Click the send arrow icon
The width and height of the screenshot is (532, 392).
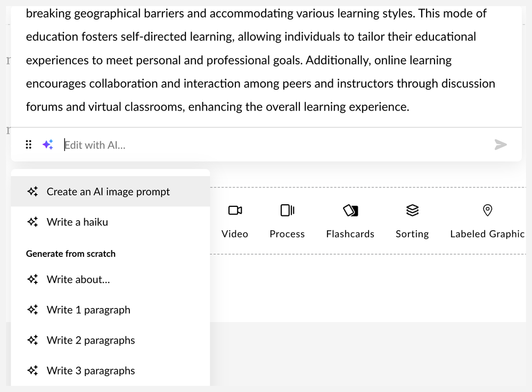coord(501,145)
